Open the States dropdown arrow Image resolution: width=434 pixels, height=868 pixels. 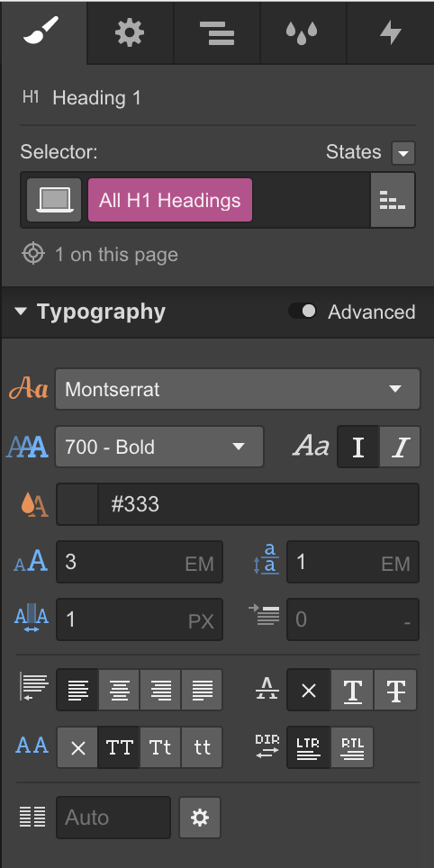403,153
